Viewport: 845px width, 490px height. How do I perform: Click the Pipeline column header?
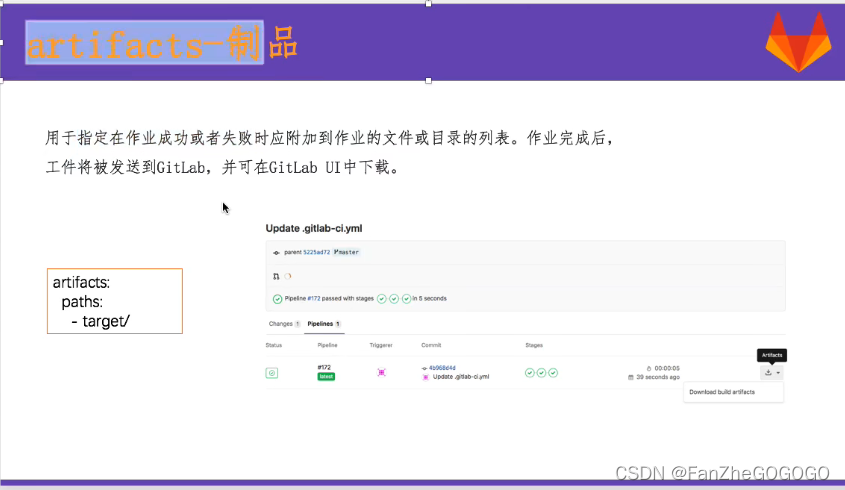coord(328,345)
